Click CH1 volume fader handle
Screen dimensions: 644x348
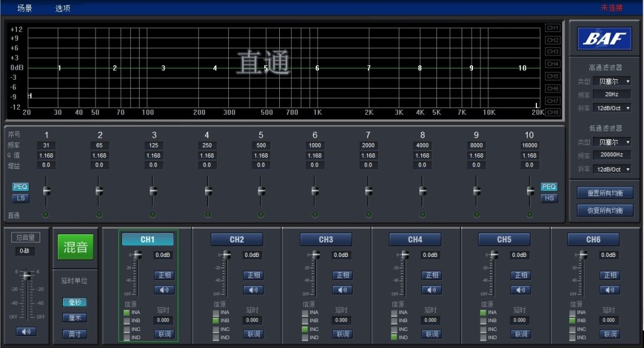(138, 255)
